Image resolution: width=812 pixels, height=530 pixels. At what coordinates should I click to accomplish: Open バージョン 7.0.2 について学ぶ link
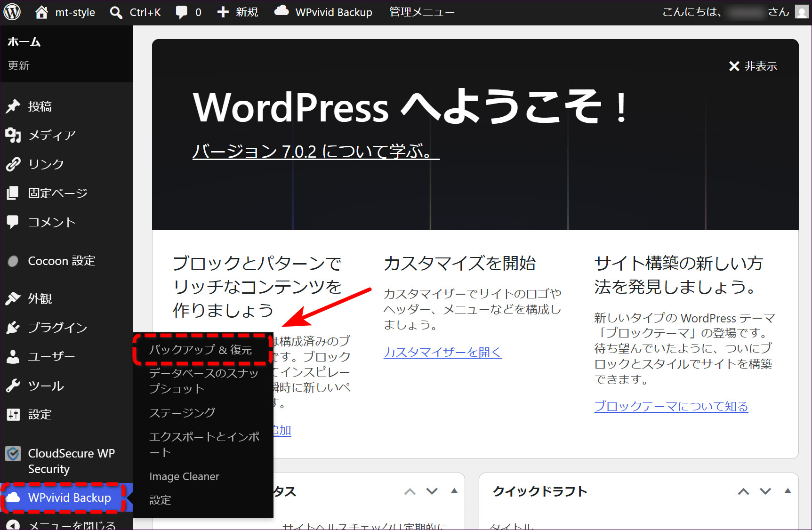316,151
